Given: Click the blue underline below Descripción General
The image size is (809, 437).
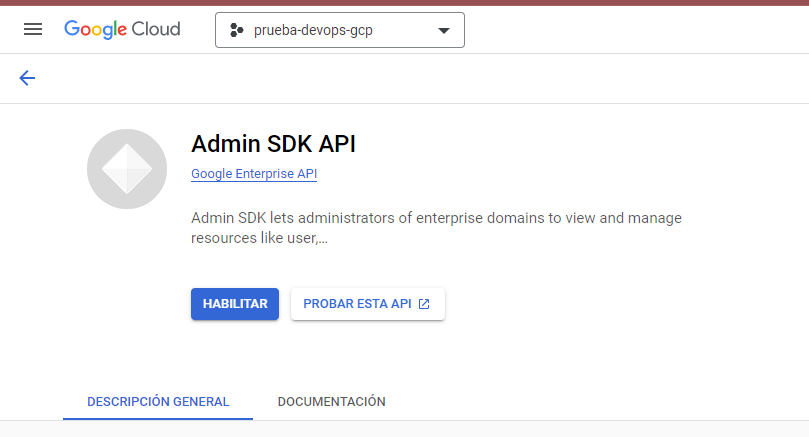Looking at the screenshot, I should click(158, 418).
